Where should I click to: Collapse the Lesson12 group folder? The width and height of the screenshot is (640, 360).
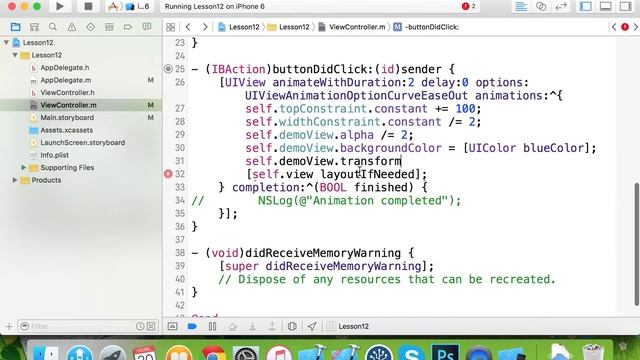coord(15,55)
